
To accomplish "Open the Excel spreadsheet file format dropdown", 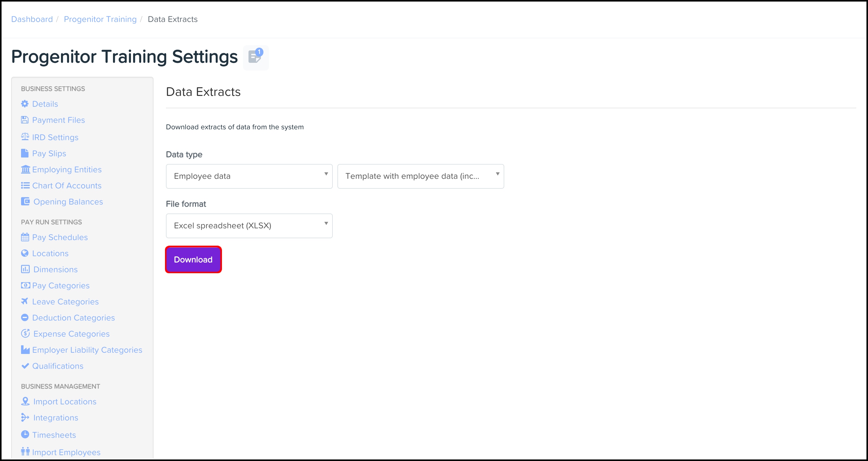I will (x=249, y=226).
